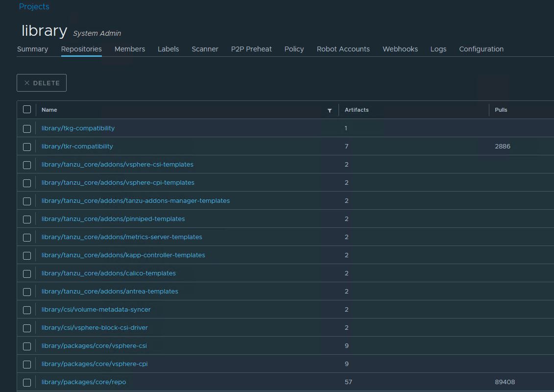
Task: Open the calico-templates repository link
Action: click(x=108, y=273)
